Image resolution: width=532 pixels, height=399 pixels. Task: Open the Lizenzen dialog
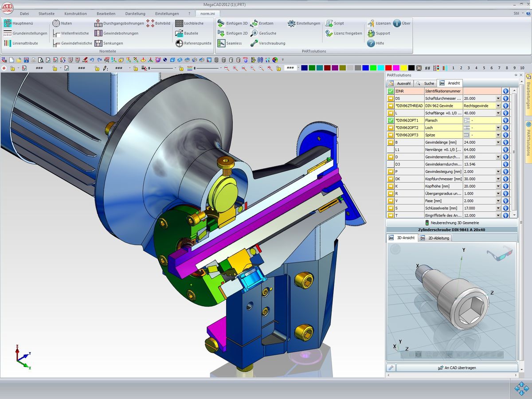coord(379,23)
